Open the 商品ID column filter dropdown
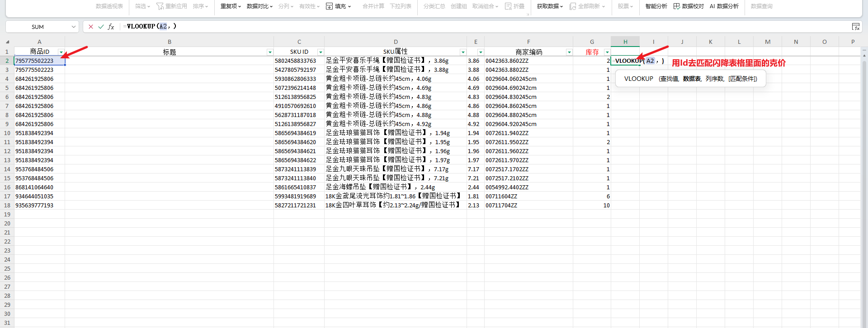 pyautogui.click(x=61, y=52)
